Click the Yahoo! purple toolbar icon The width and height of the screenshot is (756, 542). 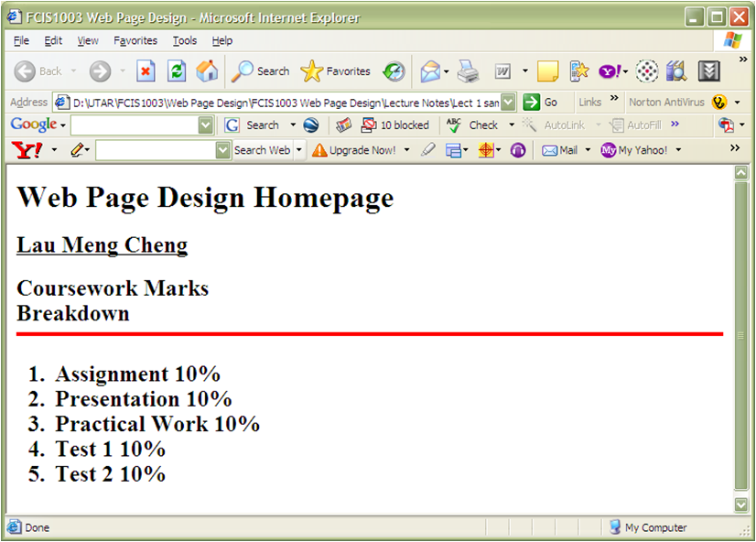pos(610,71)
